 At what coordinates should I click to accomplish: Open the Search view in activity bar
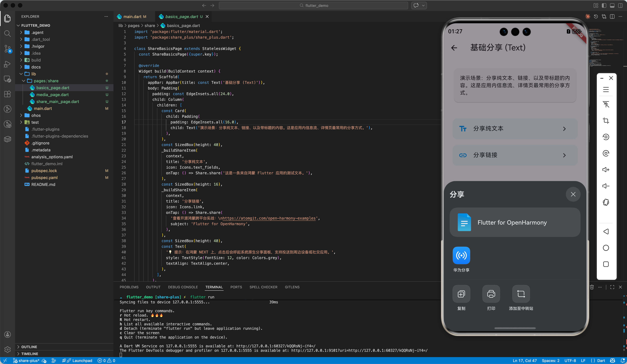[x=8, y=33]
